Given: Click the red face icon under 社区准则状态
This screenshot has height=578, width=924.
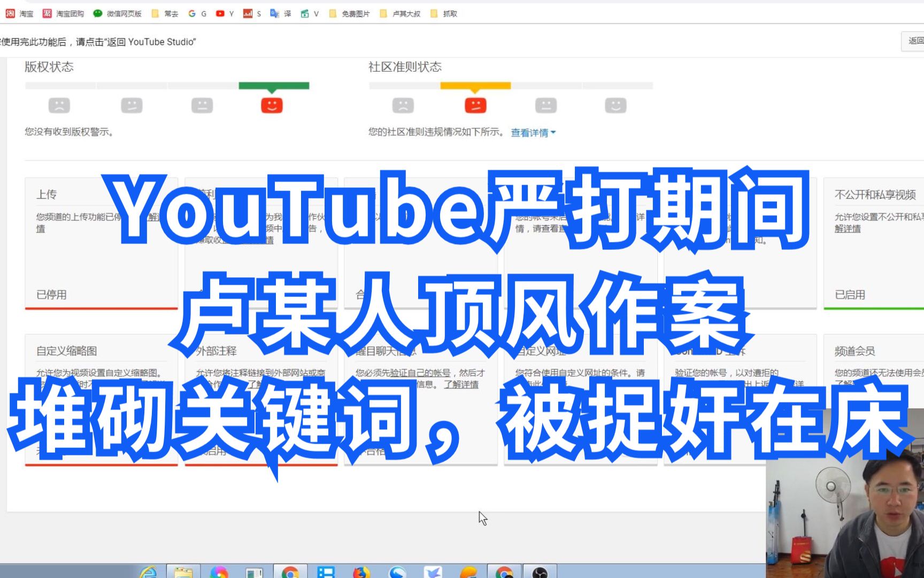Looking at the screenshot, I should pos(475,105).
